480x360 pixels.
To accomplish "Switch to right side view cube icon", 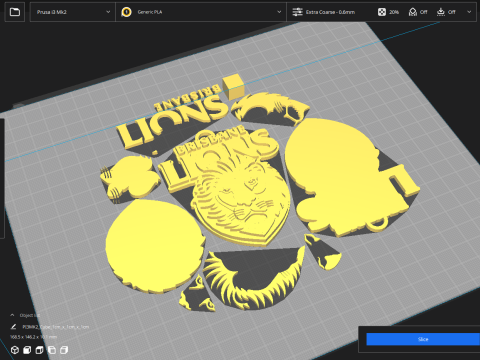I will tap(64, 350).
